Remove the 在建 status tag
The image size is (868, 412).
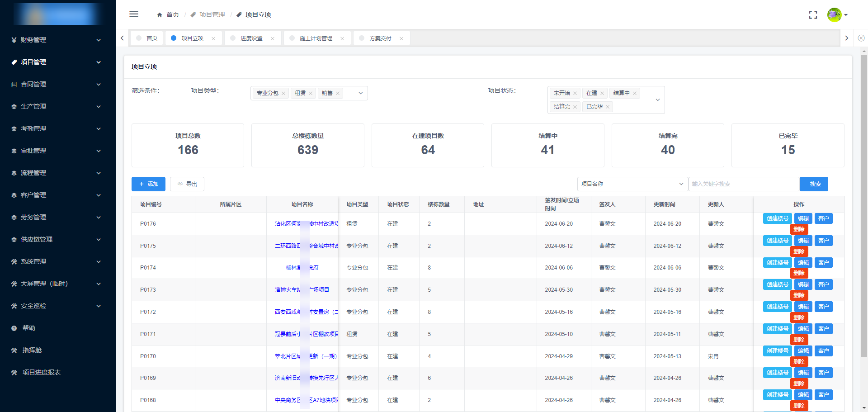602,93
